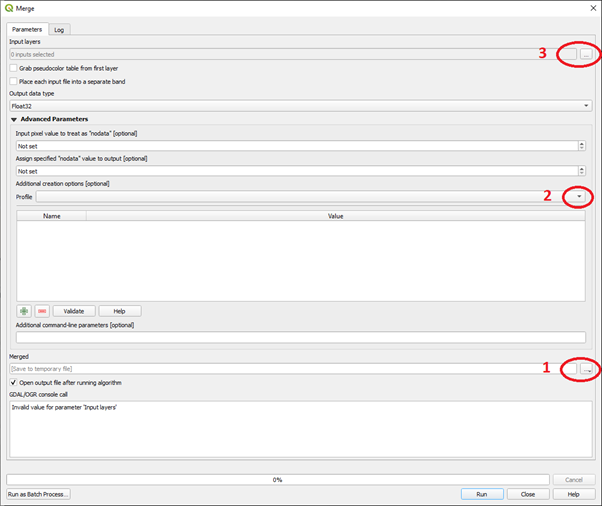The height and width of the screenshot is (506, 602).
Task: Select the Parameters tab
Action: 26,29
